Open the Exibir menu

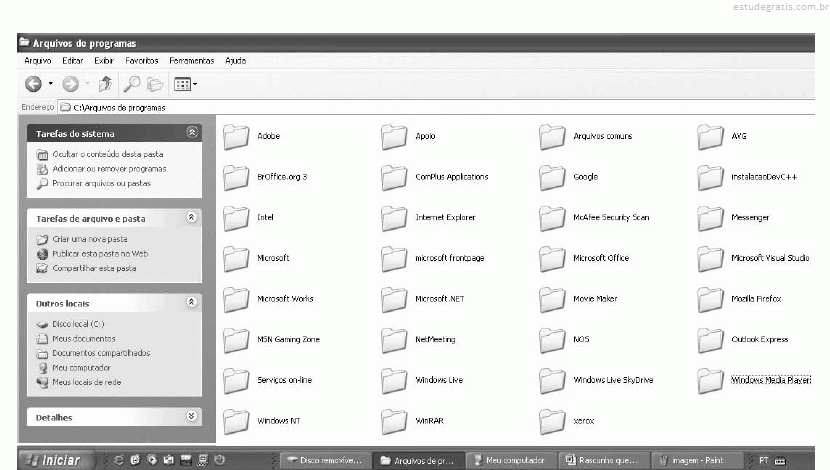104,61
